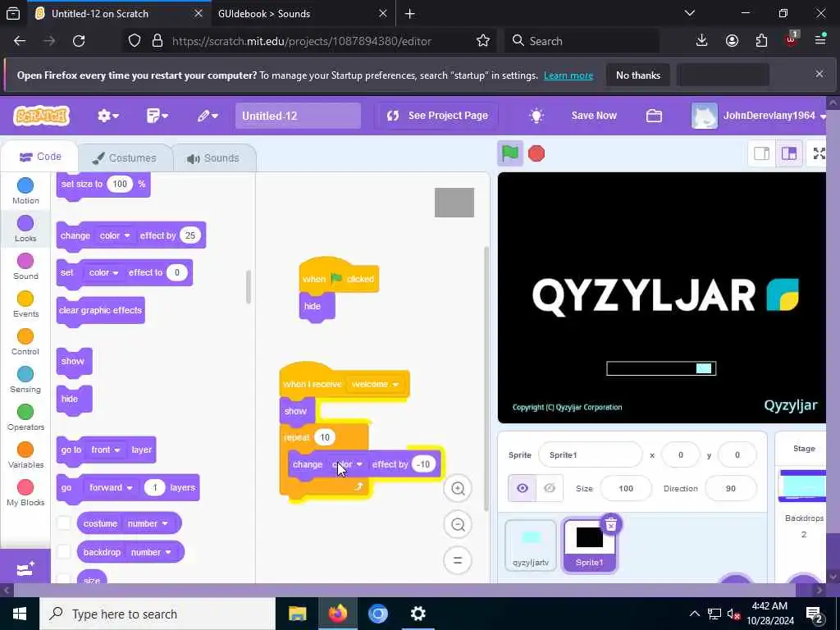Select the Stage backdrop thumbnail
This screenshot has height=630, width=840.
click(x=802, y=486)
